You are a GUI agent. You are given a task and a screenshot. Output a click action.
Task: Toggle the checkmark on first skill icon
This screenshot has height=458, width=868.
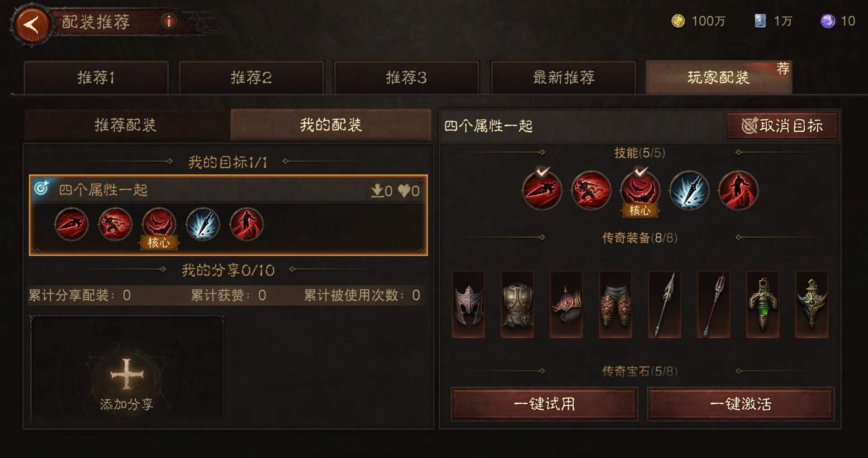[542, 171]
